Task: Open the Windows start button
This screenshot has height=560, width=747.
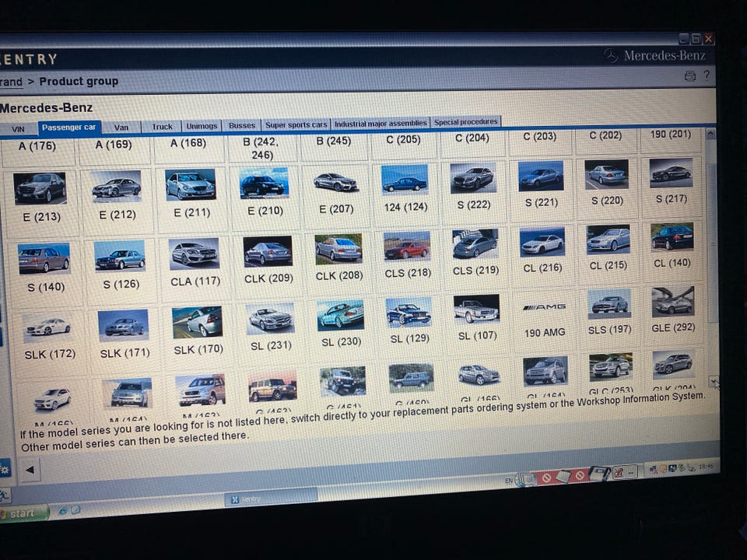Action: point(23,513)
